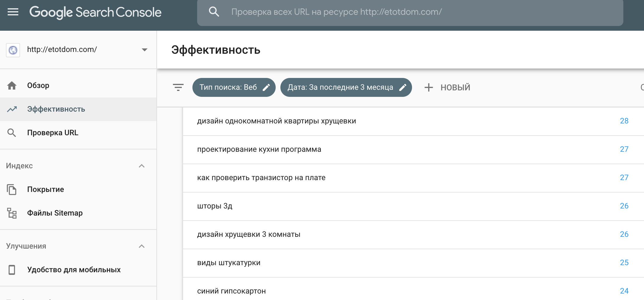Click the pencil icon on search type chip
644x300 pixels.
click(266, 87)
